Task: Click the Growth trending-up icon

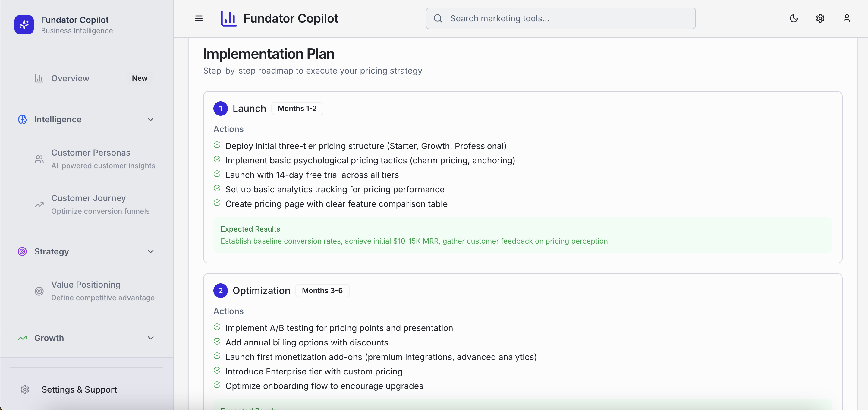Action: [22, 338]
